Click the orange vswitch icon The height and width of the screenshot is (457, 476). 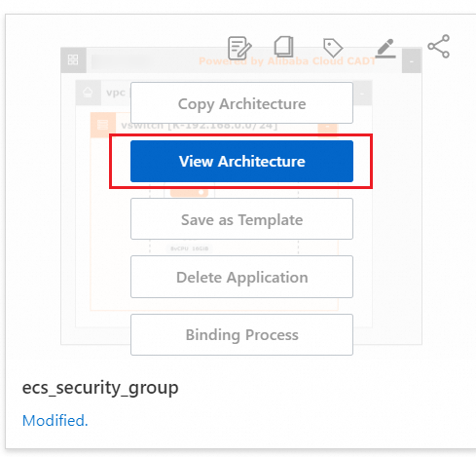[x=102, y=125]
